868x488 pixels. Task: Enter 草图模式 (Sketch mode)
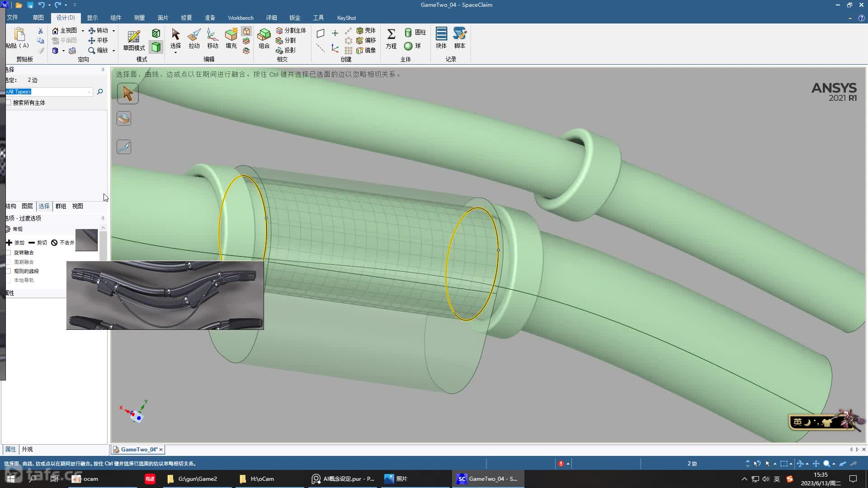[134, 40]
